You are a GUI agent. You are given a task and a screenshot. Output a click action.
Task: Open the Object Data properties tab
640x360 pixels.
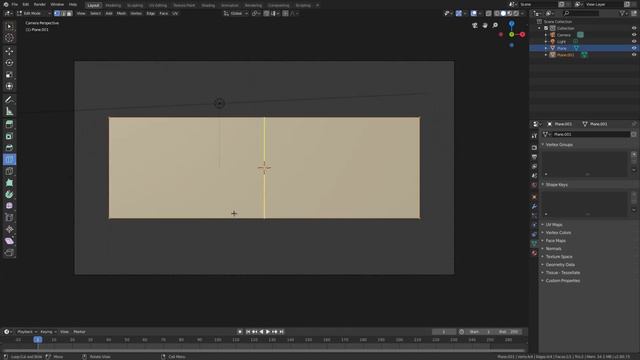point(534,243)
